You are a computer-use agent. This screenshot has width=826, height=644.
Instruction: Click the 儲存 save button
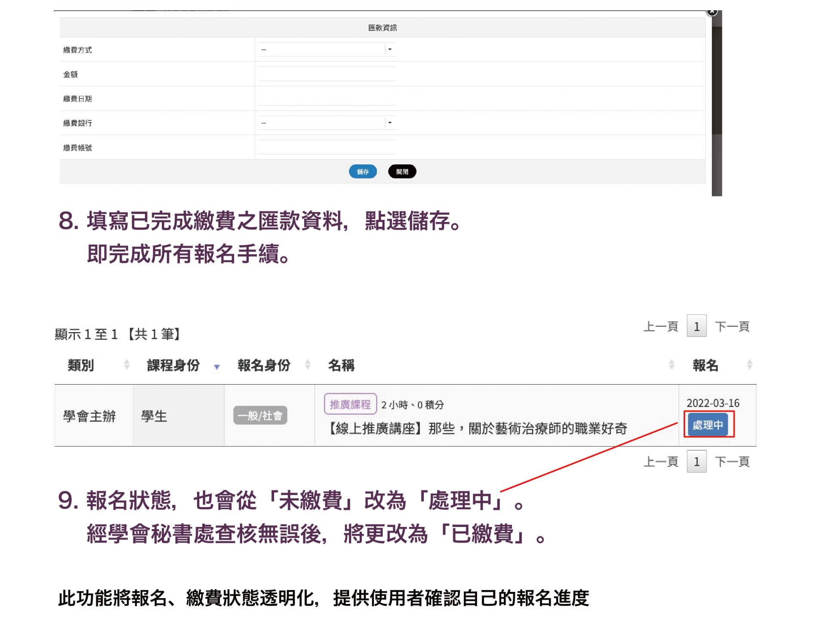coord(363,172)
